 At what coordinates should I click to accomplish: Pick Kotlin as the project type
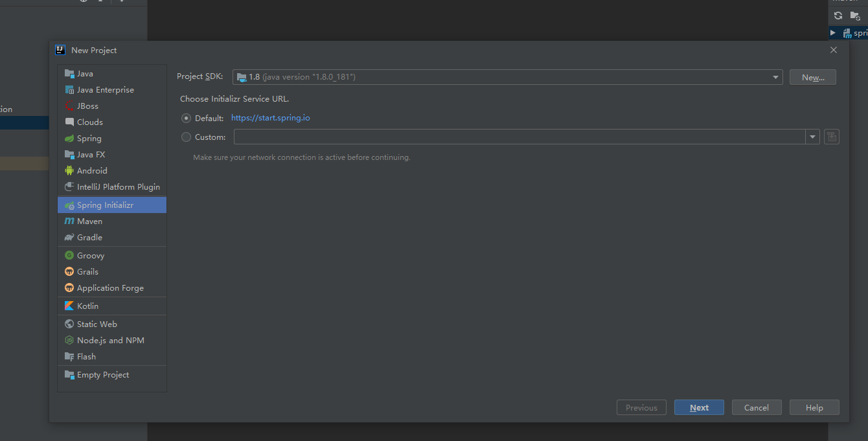111,306
